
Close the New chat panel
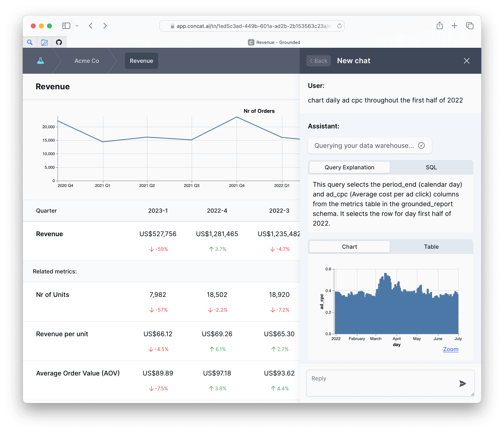tap(466, 61)
